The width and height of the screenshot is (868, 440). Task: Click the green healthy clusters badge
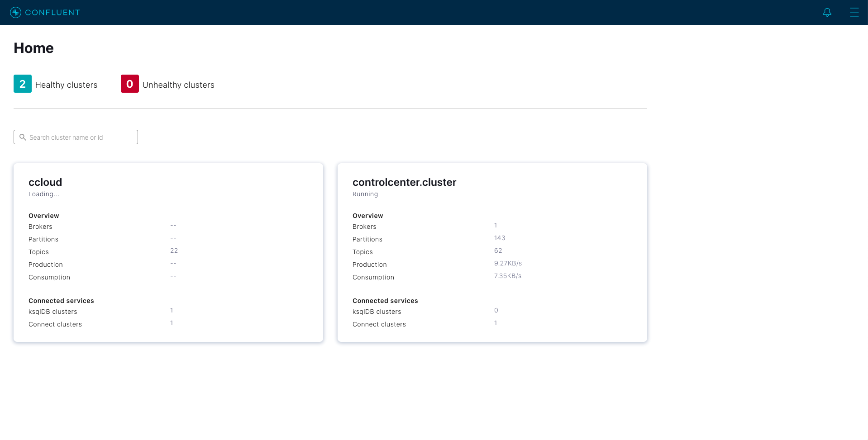click(x=23, y=84)
